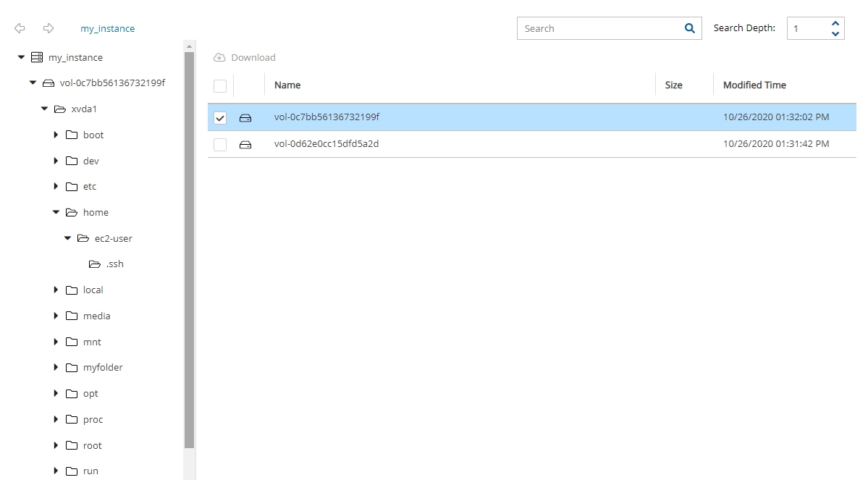
Task: Click the my_instance server icon in tree
Action: 37,57
